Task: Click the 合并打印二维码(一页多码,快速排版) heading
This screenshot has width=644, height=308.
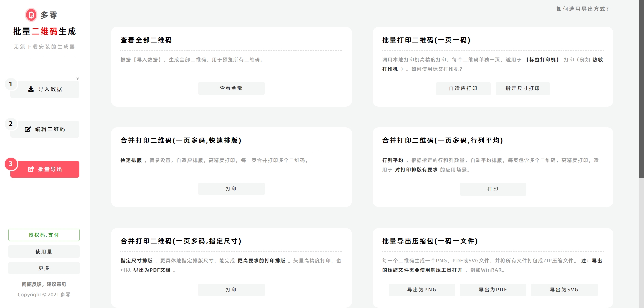Action: coord(181,140)
